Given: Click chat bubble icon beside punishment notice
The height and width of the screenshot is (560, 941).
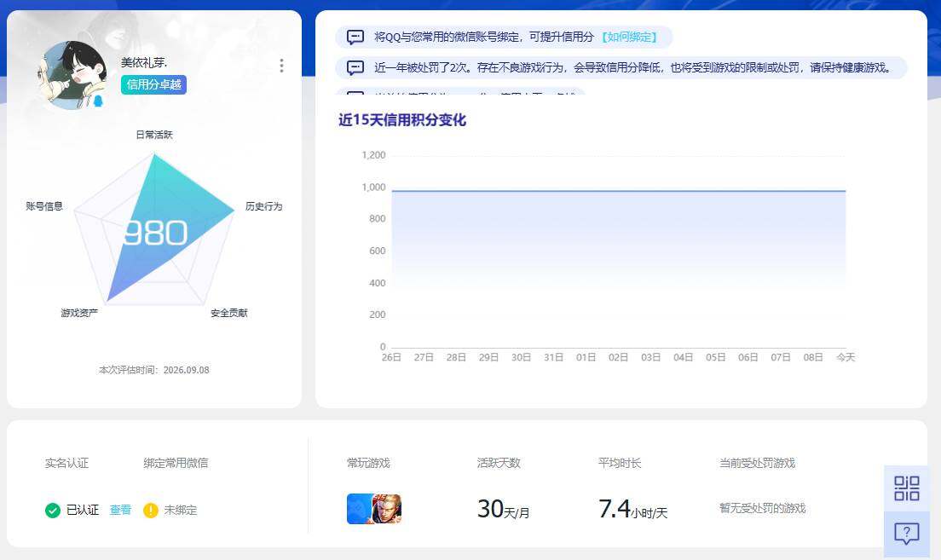Looking at the screenshot, I should pos(355,68).
